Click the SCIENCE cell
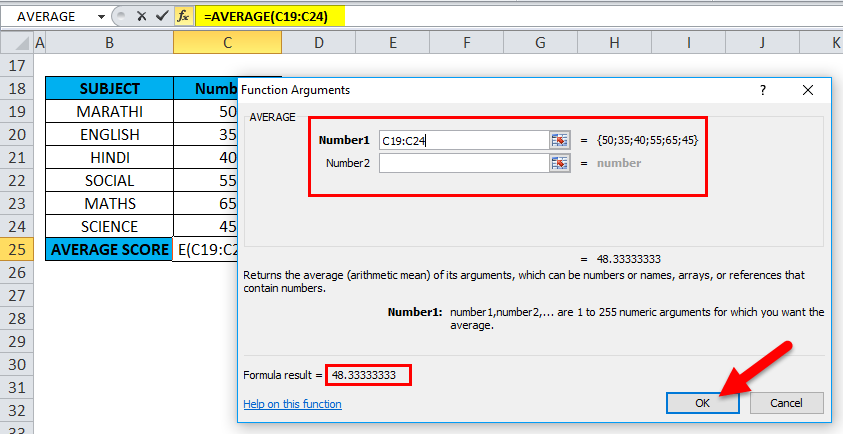This screenshot has height=434, width=843. point(109,226)
